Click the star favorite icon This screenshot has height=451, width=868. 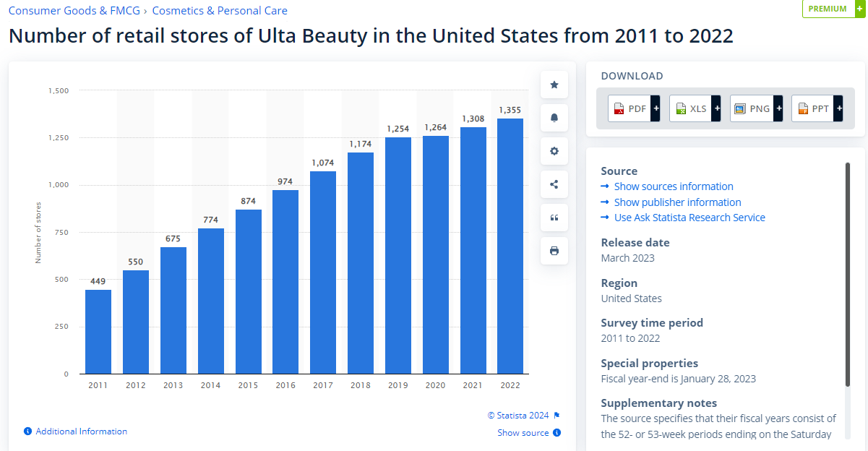(x=554, y=85)
